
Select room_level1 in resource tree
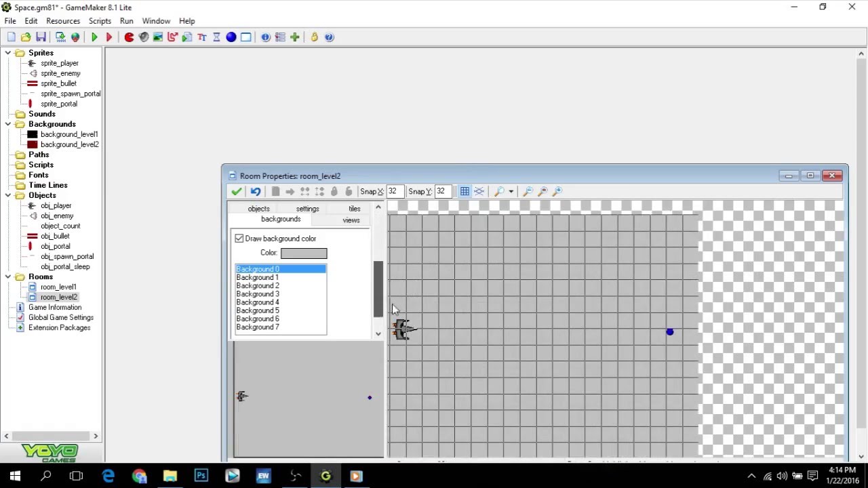[58, 287]
